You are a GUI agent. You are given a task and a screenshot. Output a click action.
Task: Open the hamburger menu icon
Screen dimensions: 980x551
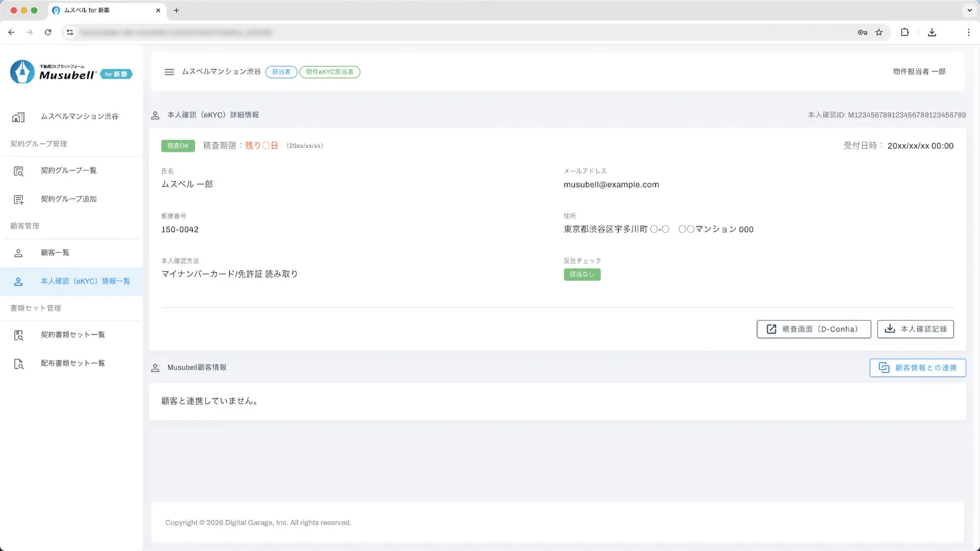click(x=169, y=72)
